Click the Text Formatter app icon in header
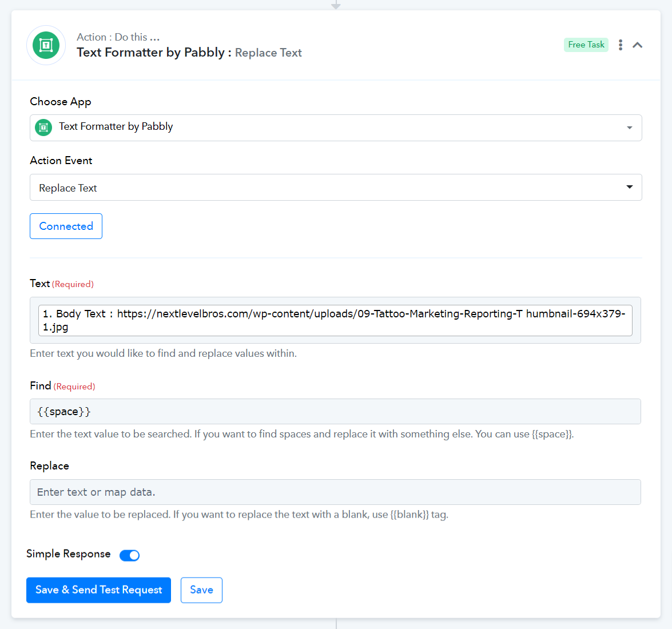 46,45
